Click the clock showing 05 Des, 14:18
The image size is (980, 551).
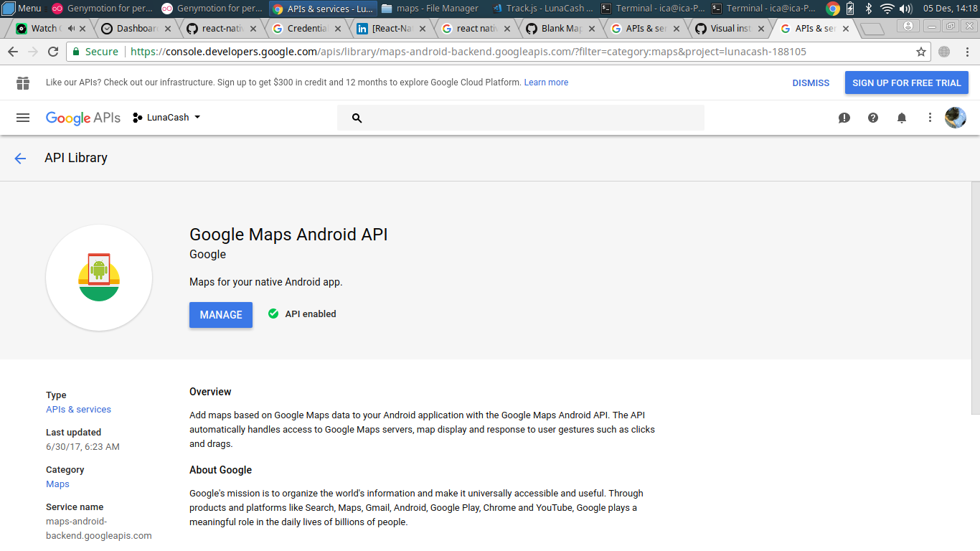tap(950, 9)
